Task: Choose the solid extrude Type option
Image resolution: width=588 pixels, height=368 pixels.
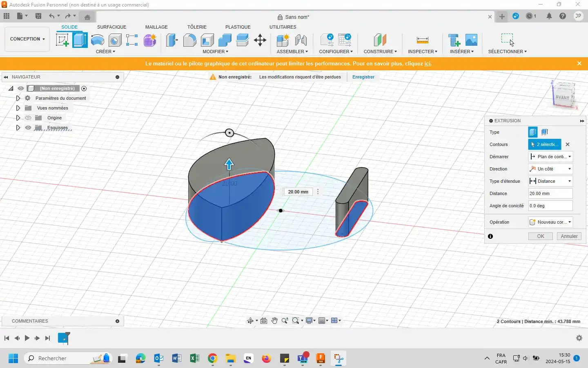Action: click(x=533, y=132)
